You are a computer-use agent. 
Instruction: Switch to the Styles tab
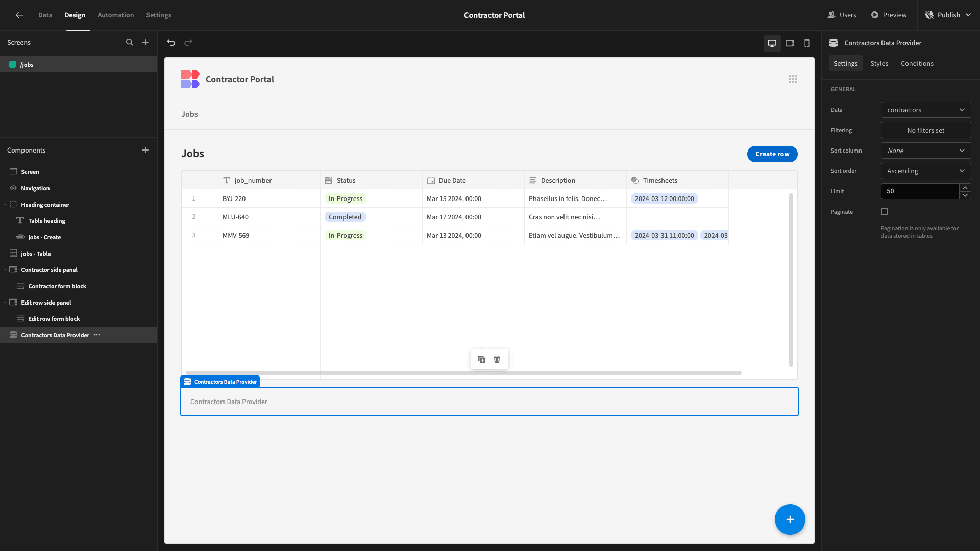pos(879,63)
